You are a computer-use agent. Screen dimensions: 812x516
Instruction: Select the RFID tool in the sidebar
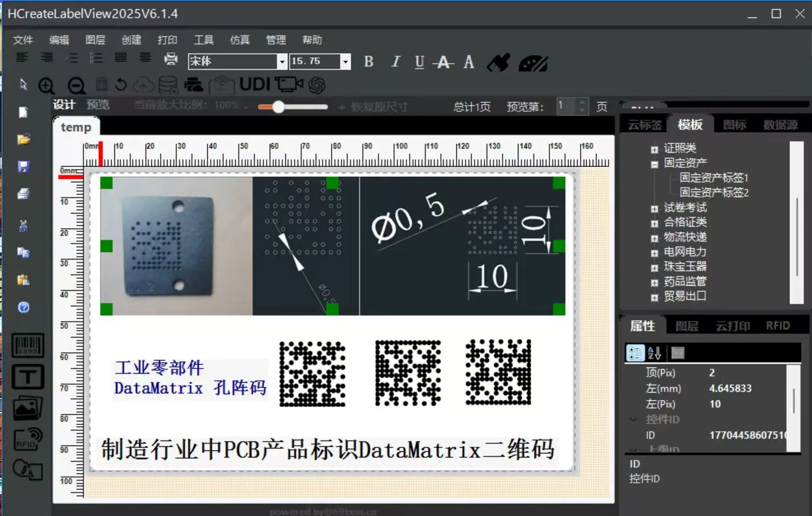pyautogui.click(x=28, y=439)
